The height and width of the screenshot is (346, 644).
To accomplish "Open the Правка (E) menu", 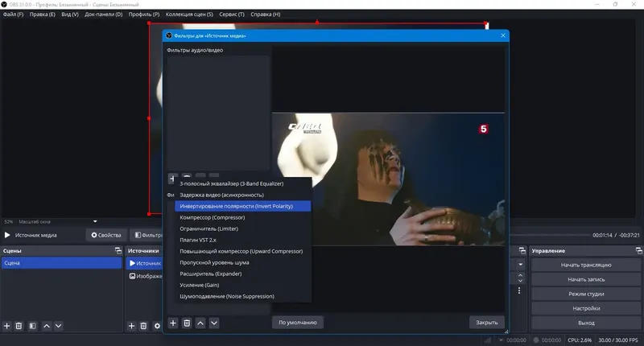I will [x=43, y=14].
